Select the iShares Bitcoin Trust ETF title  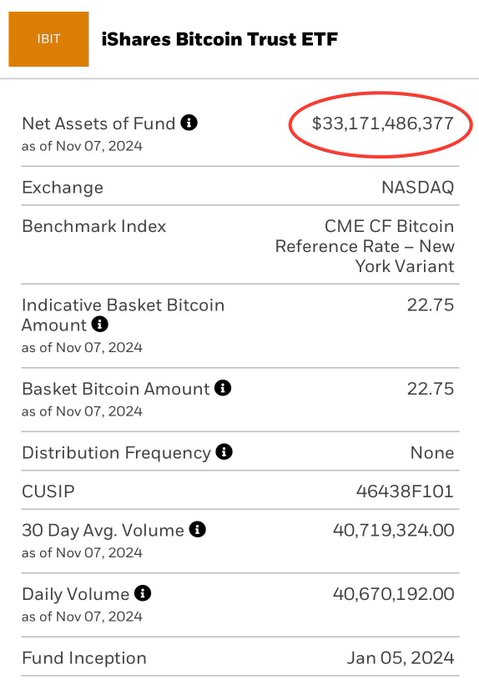(219, 39)
